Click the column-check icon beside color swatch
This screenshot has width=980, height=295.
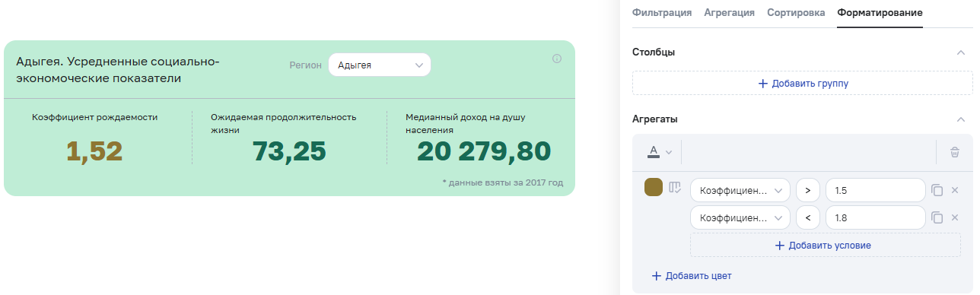tap(674, 188)
